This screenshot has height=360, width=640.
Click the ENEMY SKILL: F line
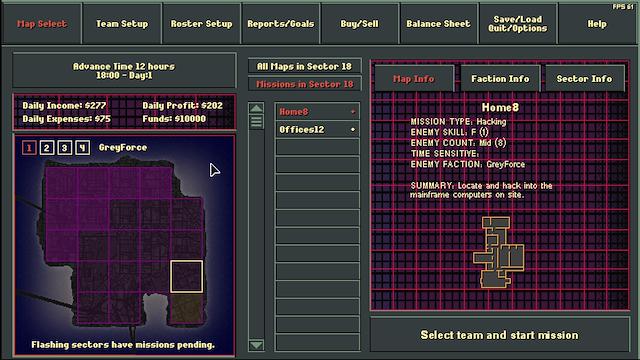449,132
